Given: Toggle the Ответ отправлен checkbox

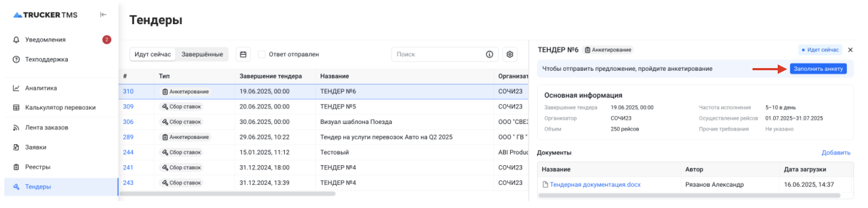Looking at the screenshot, I should tap(262, 54).
